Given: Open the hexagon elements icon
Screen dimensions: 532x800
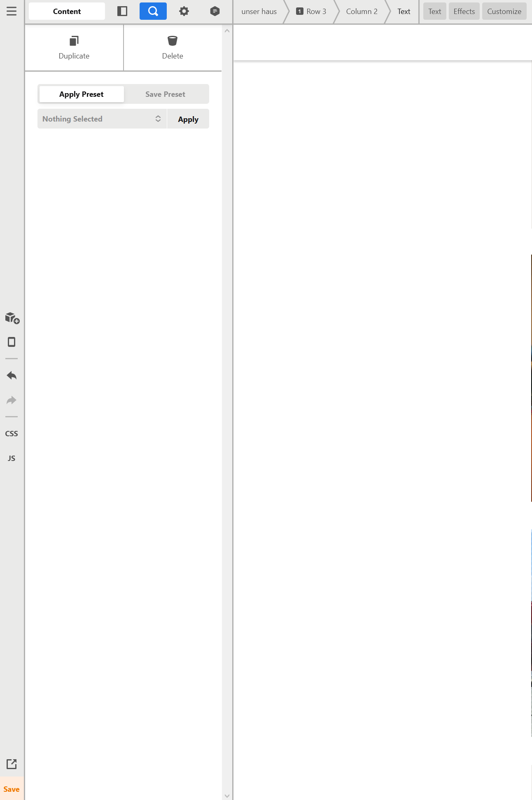Looking at the screenshot, I should pos(215,11).
